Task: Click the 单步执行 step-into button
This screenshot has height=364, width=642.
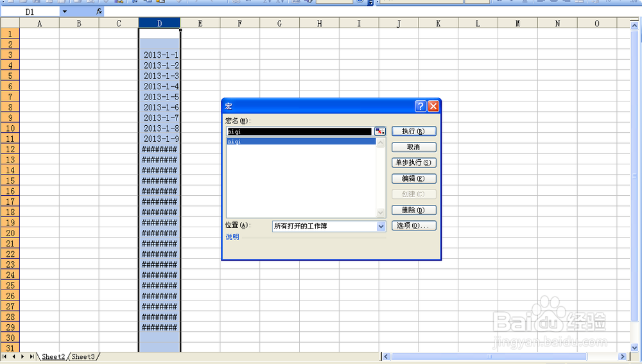Action: coord(413,162)
